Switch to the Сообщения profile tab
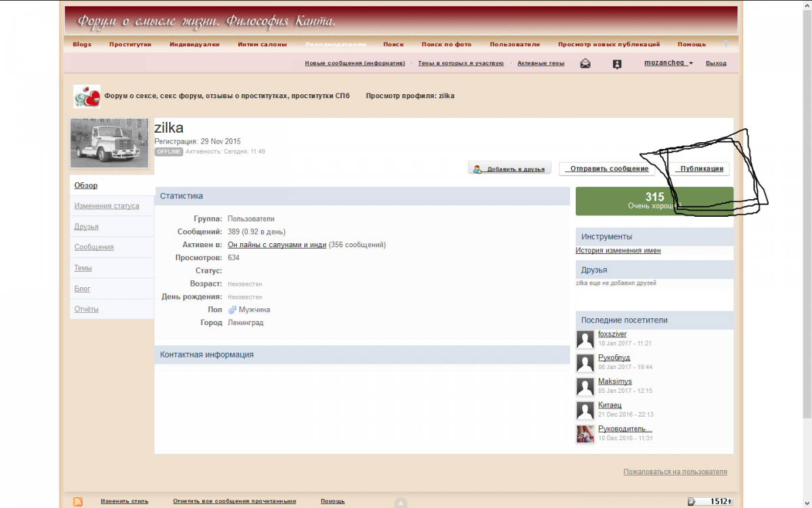Viewport: 812px width, 508px height. (94, 247)
